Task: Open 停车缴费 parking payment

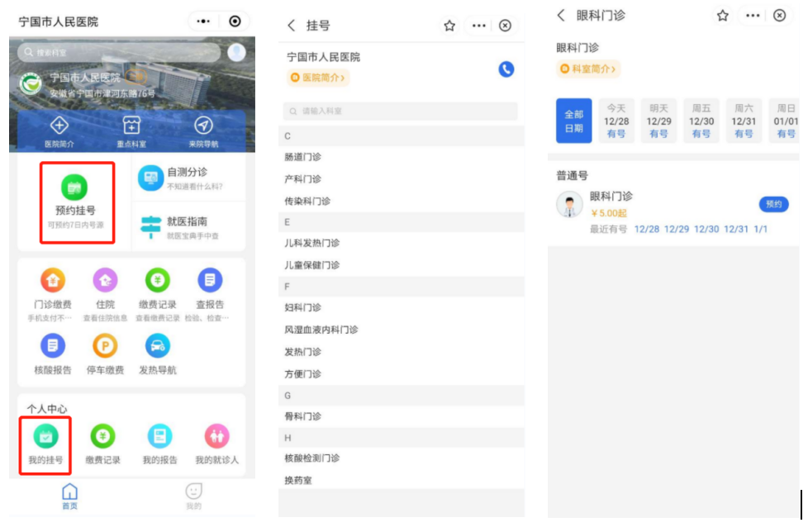Action: click(105, 345)
